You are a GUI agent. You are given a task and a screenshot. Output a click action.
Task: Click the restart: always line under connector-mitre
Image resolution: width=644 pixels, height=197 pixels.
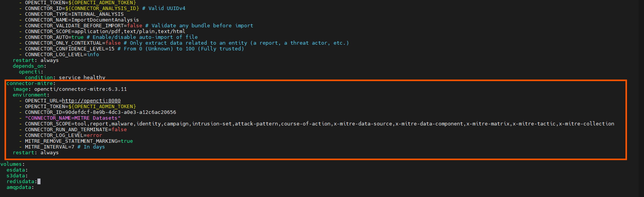(36, 153)
